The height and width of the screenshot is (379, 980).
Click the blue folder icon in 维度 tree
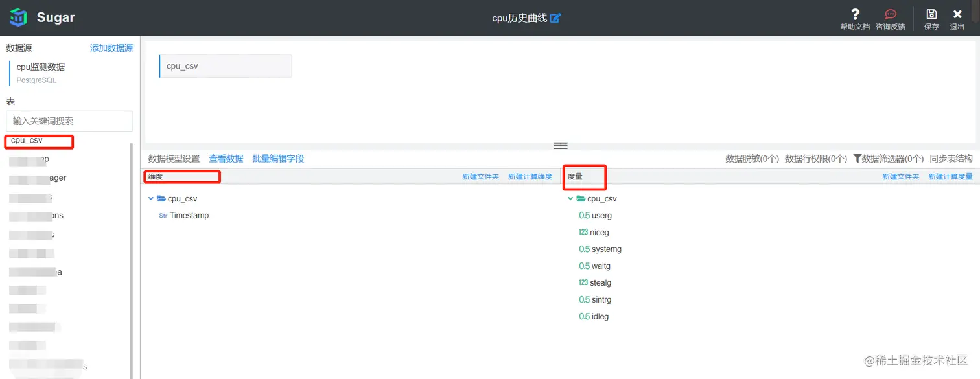coord(161,199)
